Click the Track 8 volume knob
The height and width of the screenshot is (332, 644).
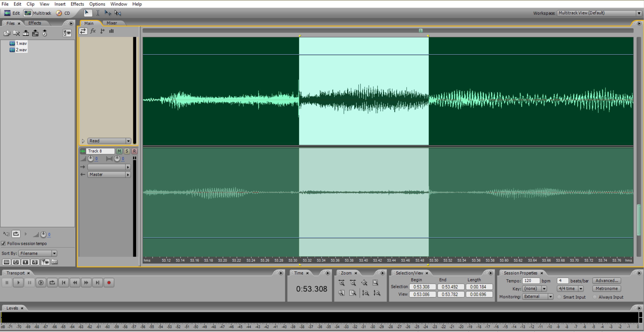click(x=91, y=159)
